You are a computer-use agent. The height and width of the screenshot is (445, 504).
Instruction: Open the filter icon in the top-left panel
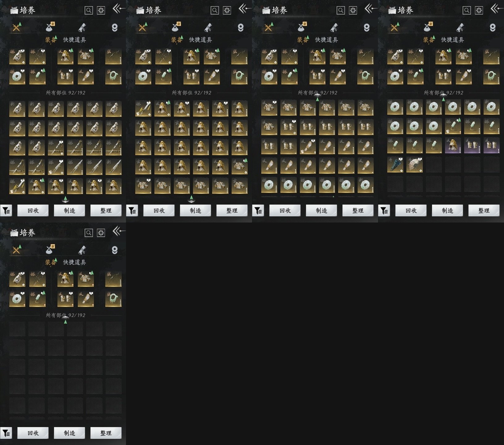coord(6,211)
